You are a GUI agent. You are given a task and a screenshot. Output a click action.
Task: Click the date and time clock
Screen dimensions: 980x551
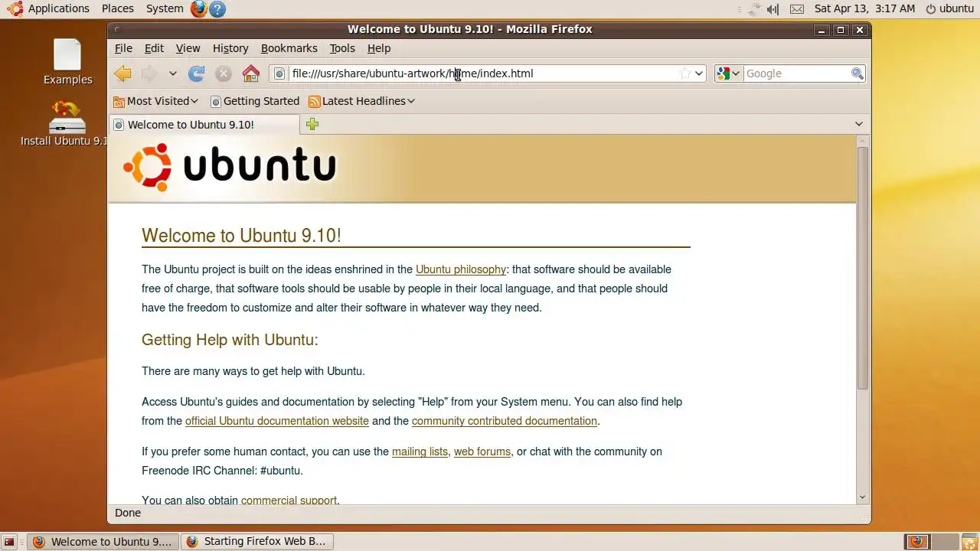[864, 8]
